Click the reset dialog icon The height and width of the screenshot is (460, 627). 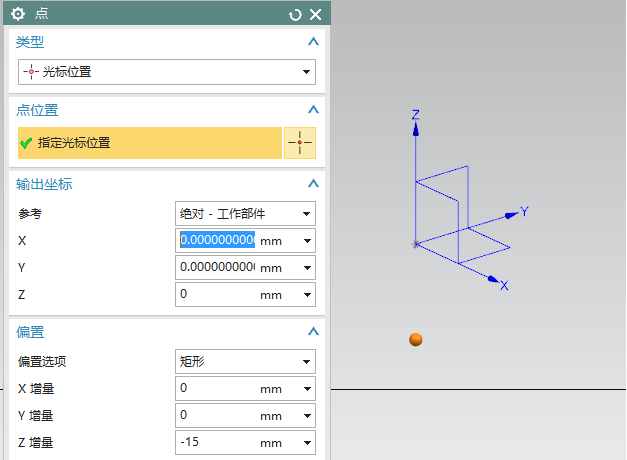pos(295,14)
